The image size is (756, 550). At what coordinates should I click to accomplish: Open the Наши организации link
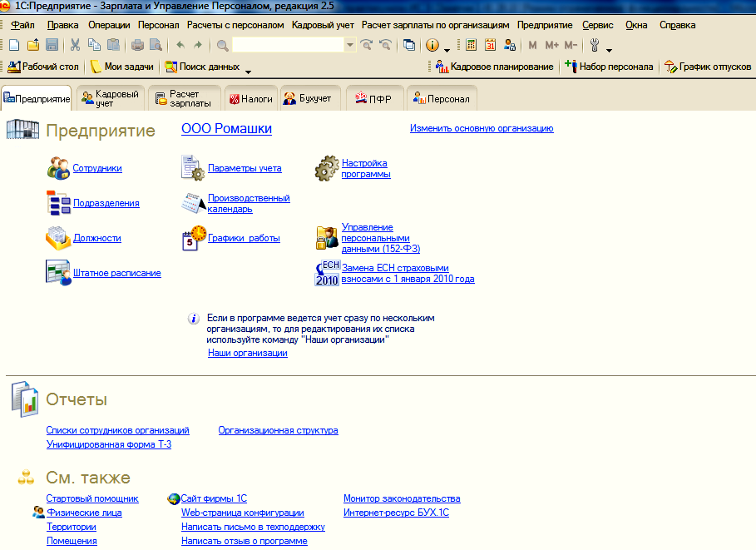247,353
